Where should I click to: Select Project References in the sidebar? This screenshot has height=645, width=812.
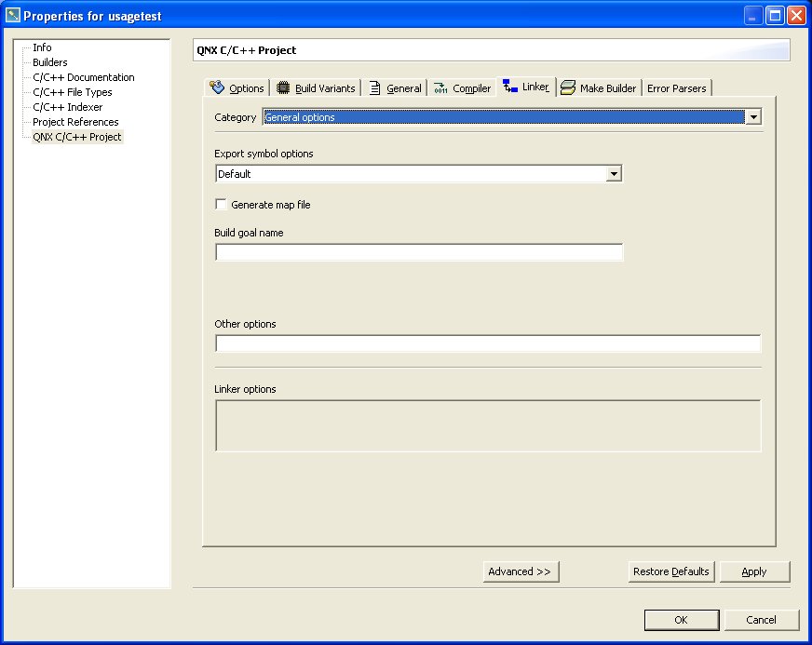click(74, 122)
